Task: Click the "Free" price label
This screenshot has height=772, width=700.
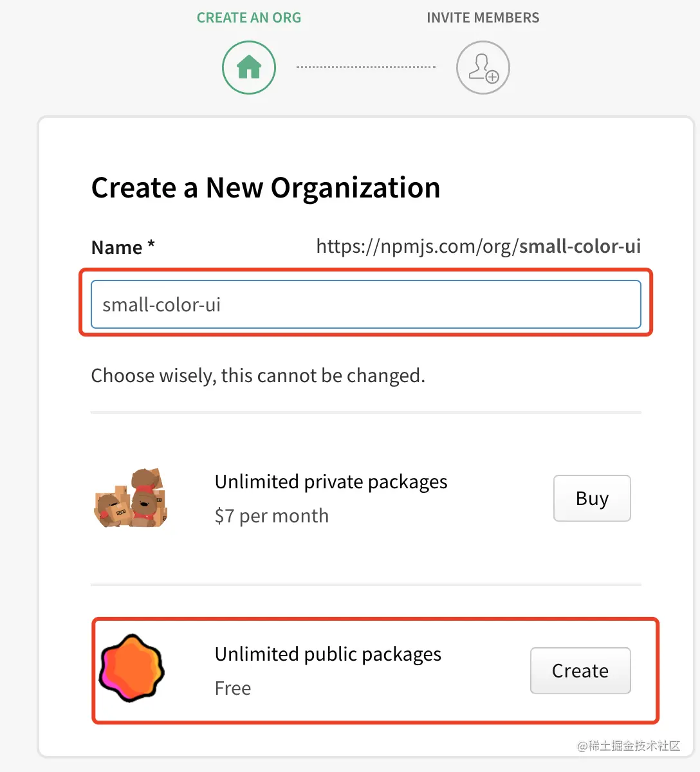Action: (x=233, y=688)
